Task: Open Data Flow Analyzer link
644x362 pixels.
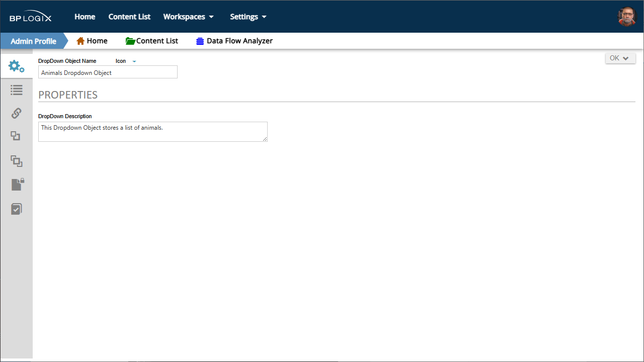Action: click(239, 41)
